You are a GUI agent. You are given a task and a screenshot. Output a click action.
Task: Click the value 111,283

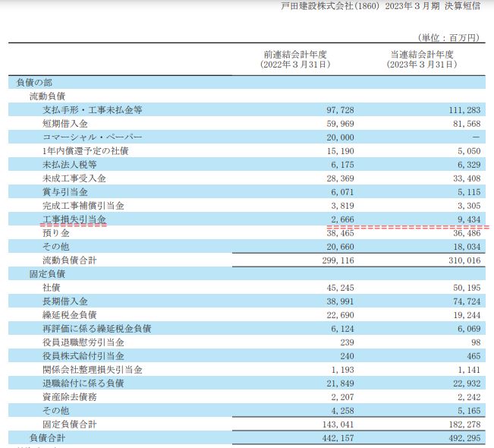pos(464,110)
